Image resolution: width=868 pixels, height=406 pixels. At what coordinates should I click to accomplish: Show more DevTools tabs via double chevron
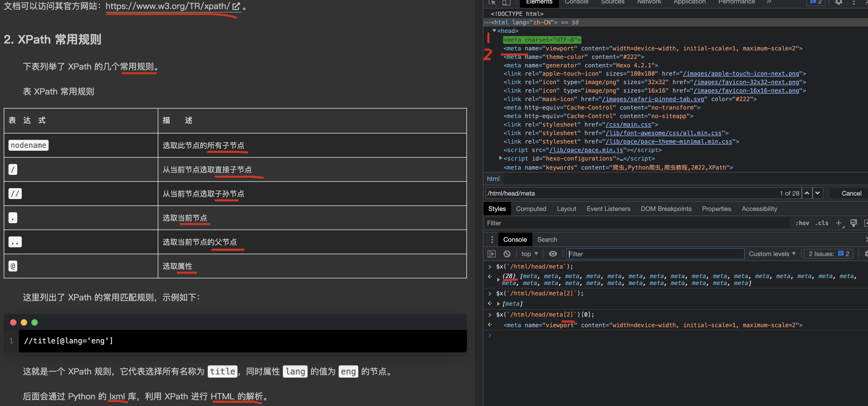click(769, 2)
